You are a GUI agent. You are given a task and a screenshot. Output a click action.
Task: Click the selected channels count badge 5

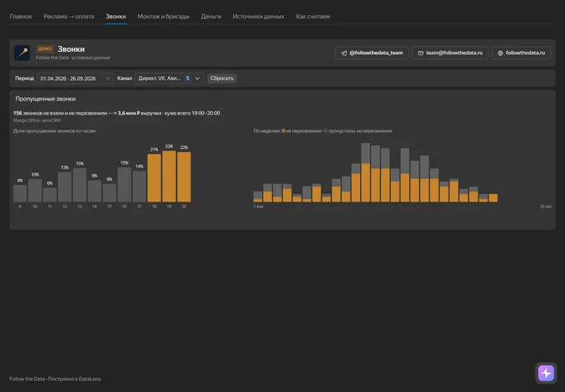click(188, 78)
